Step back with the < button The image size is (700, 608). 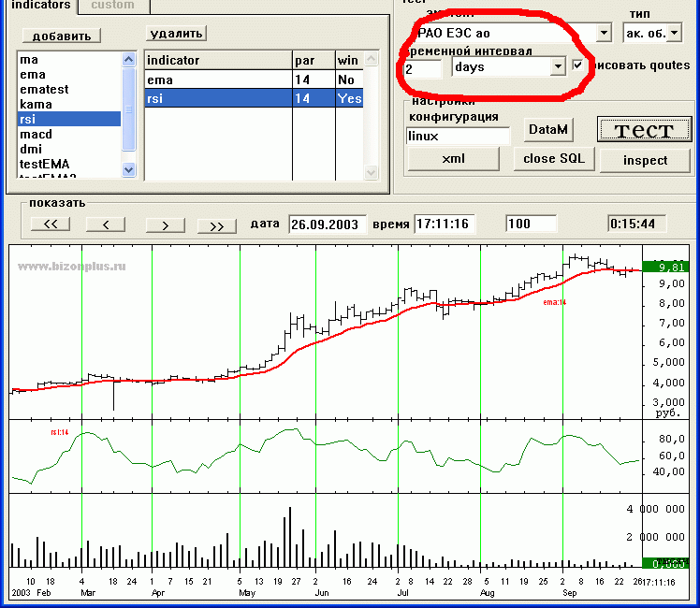pos(106,224)
